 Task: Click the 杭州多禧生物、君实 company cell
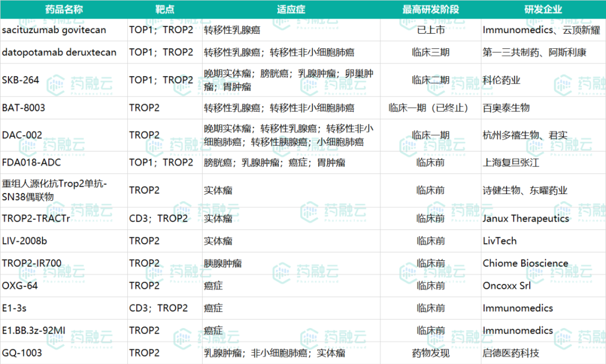click(543, 135)
